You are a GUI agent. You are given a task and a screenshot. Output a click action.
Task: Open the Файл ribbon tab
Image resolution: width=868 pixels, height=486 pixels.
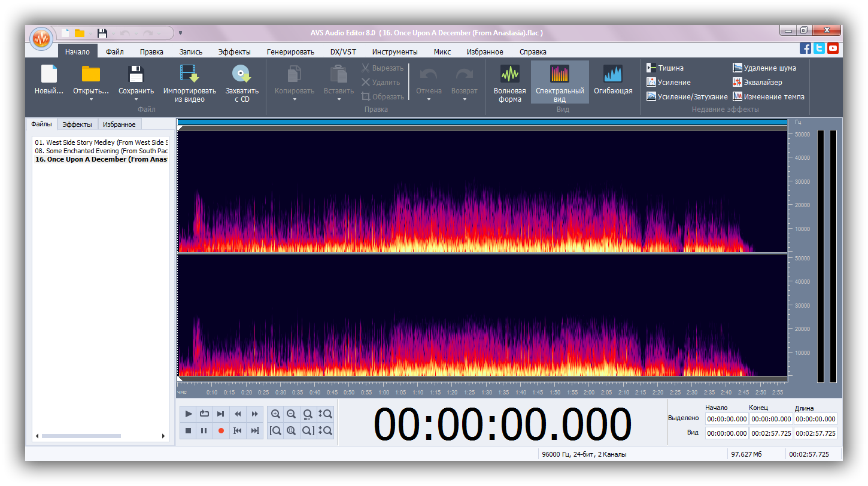(115, 52)
